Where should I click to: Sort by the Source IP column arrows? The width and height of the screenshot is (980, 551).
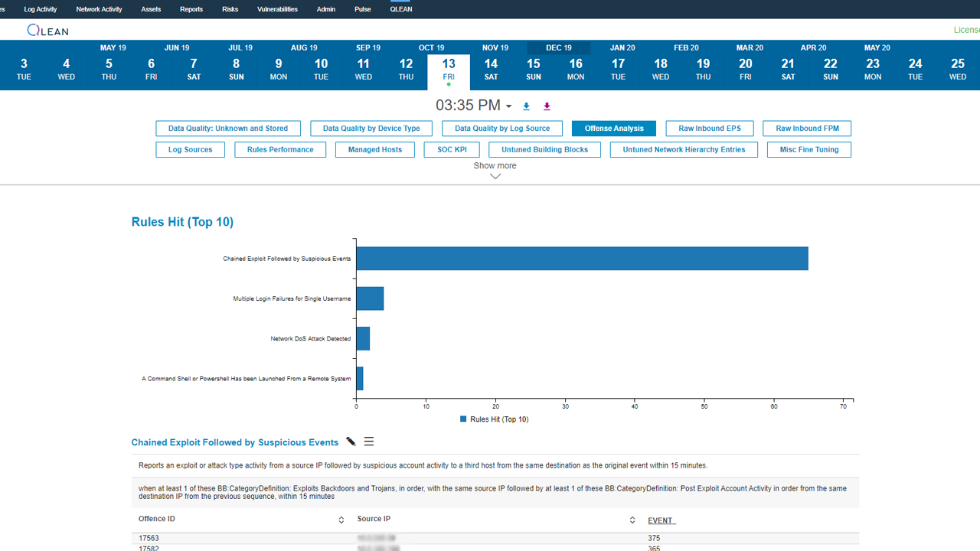pyautogui.click(x=632, y=520)
